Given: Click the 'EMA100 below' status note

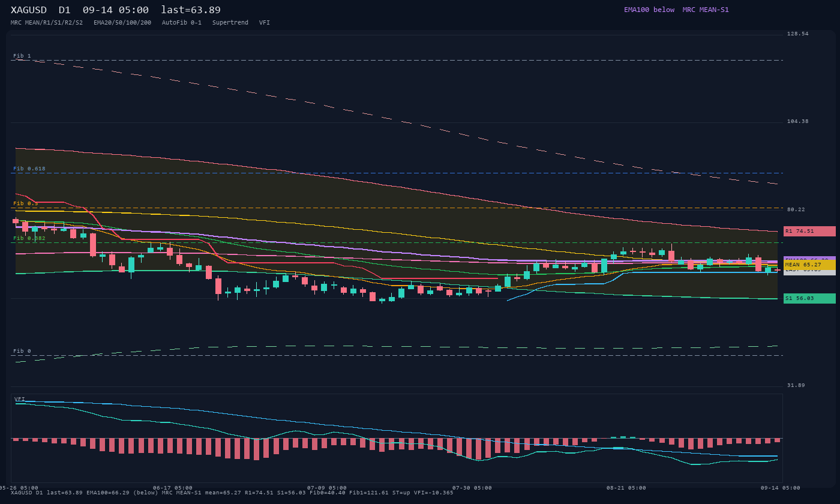Looking at the screenshot, I should point(649,10).
